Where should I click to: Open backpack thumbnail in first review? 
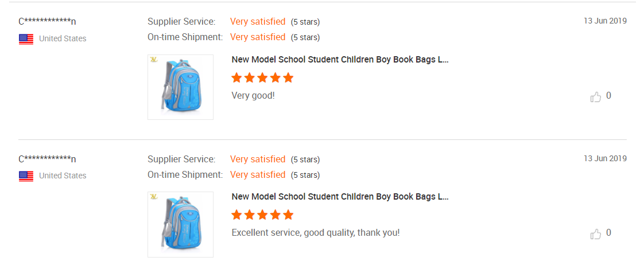tap(180, 87)
